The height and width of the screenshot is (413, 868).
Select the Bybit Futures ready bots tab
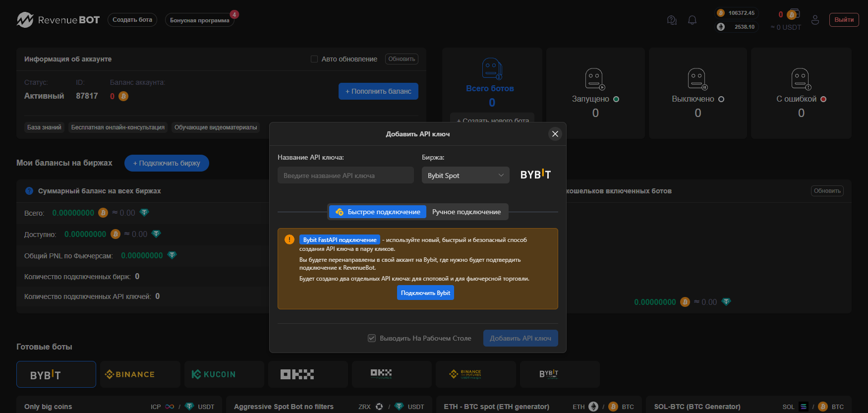coord(560,374)
